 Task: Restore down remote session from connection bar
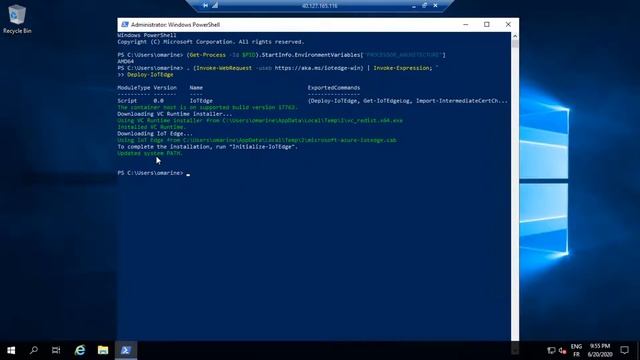pos(424,6)
